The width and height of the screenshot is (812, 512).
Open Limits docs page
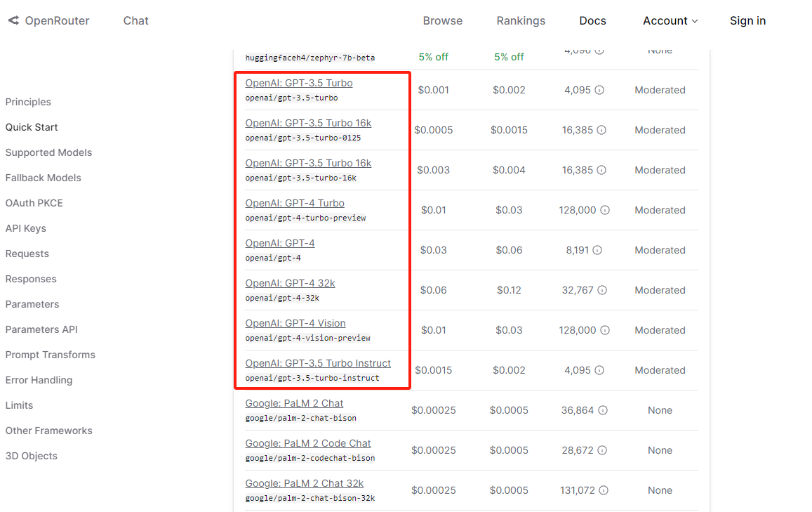19,405
